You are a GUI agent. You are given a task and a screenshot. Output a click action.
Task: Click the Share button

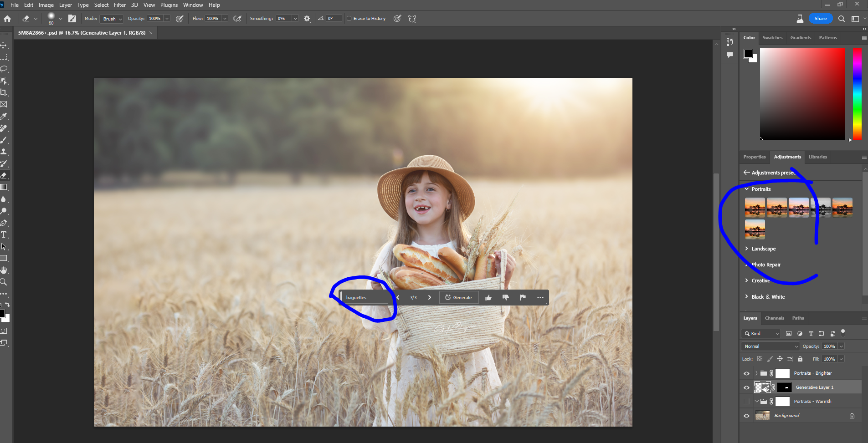click(821, 19)
